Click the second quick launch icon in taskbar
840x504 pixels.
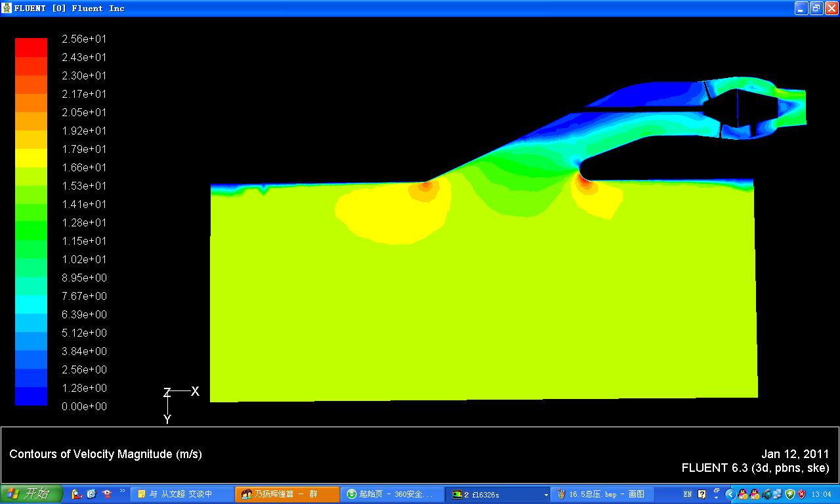(91, 494)
